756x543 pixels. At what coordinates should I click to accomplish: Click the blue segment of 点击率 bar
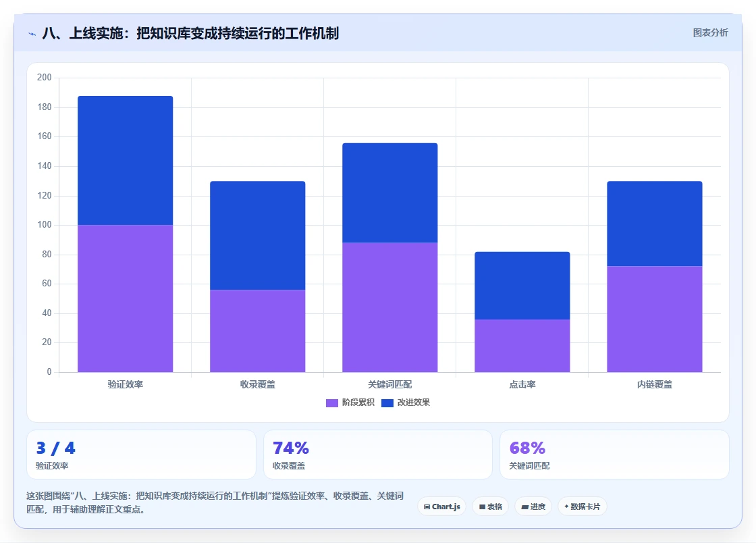pos(522,286)
